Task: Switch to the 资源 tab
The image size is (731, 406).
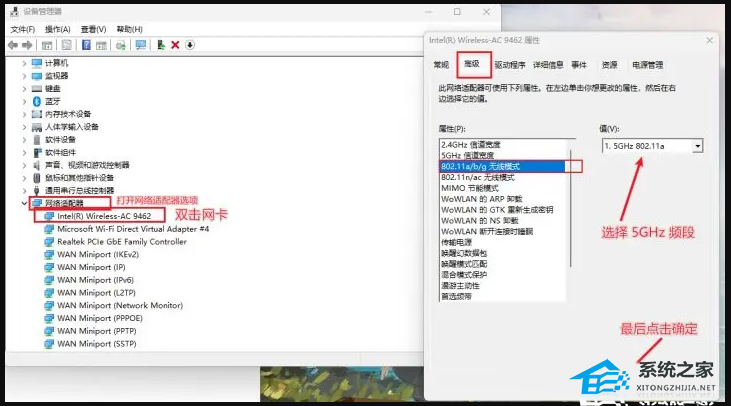Action: point(609,65)
